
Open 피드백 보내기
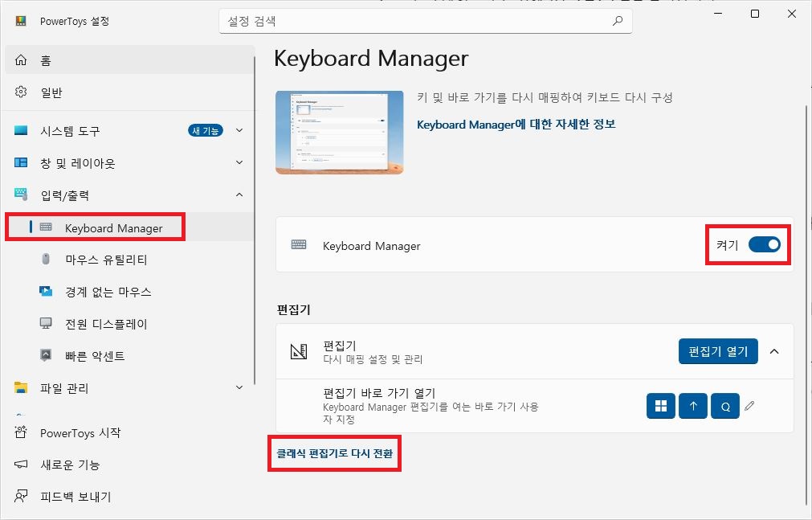click(x=129, y=497)
